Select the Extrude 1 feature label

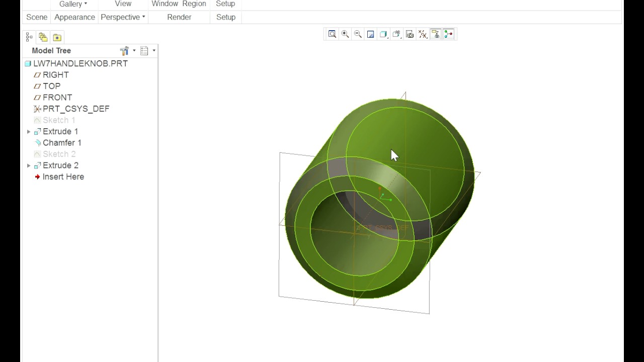[60, 132]
